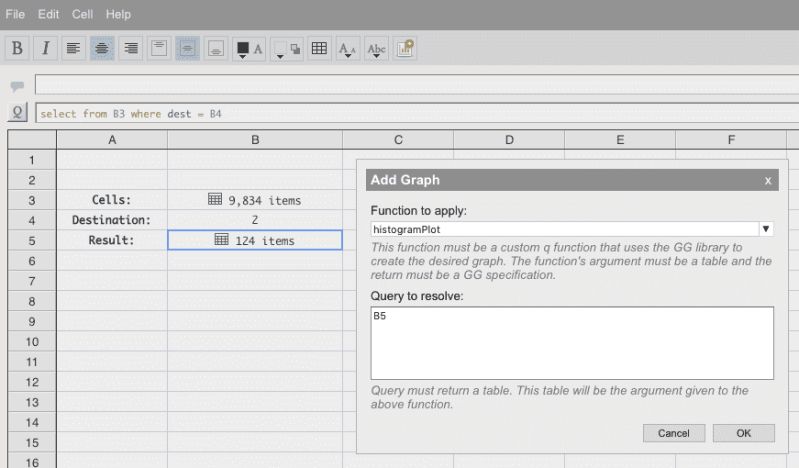Viewport: 799px width, 468px height.
Task: Click the Q query button
Action: point(17,112)
